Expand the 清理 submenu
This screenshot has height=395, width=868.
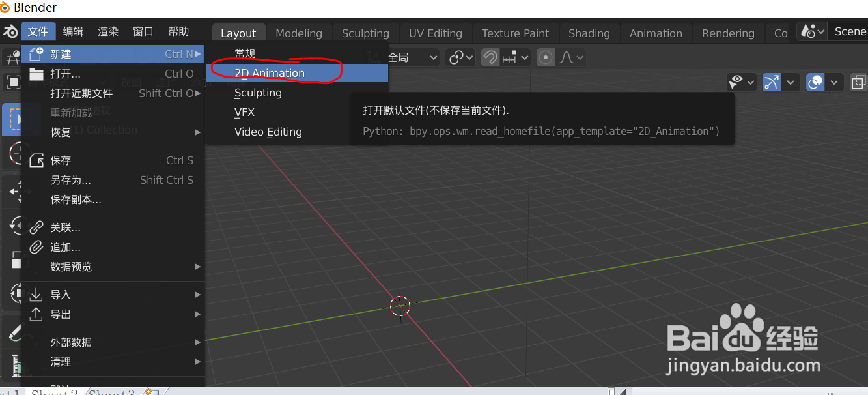113,362
